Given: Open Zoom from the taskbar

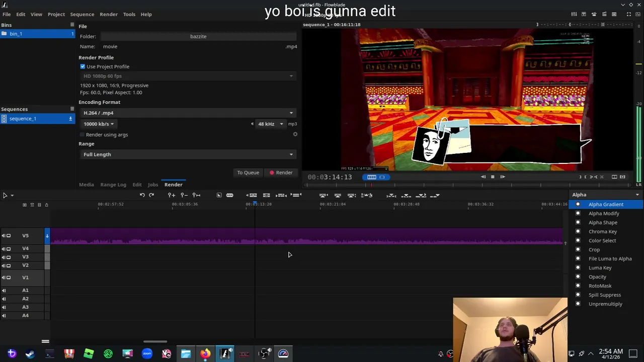Looking at the screenshot, I should (147, 353).
